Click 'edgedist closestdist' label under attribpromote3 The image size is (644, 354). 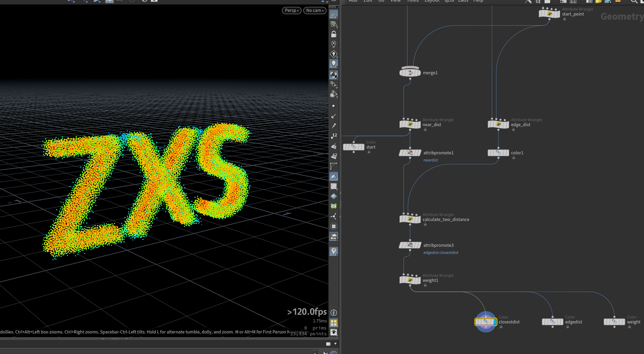point(441,253)
